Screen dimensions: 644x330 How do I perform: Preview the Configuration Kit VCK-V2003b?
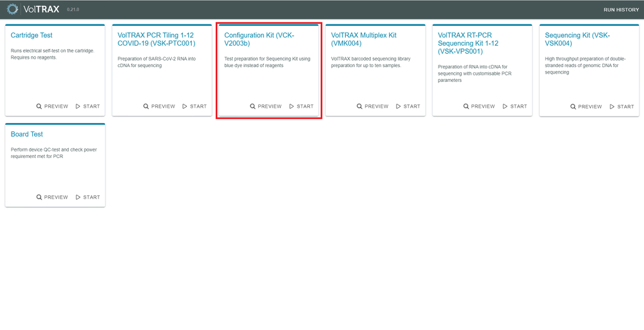(266, 106)
